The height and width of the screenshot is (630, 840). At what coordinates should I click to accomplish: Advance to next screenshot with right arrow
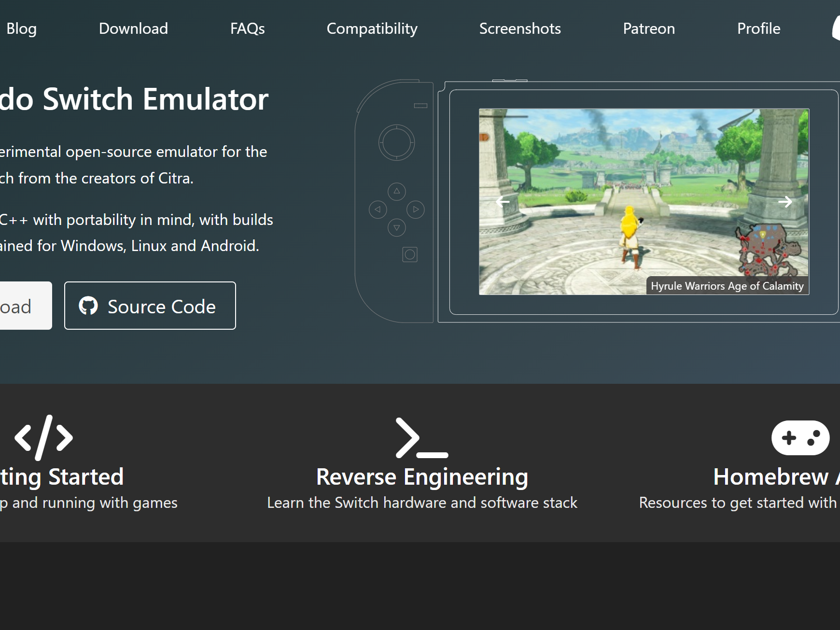click(x=785, y=201)
